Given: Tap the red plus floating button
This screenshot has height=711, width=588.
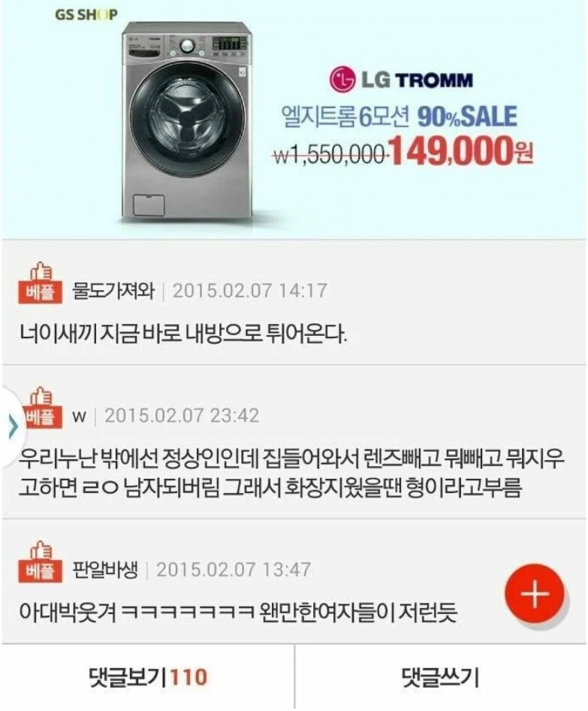Looking at the screenshot, I should point(535,593).
